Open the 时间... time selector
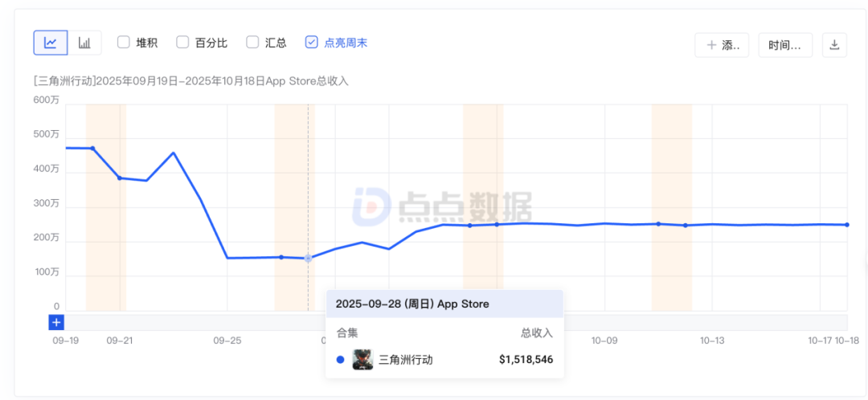 [785, 45]
